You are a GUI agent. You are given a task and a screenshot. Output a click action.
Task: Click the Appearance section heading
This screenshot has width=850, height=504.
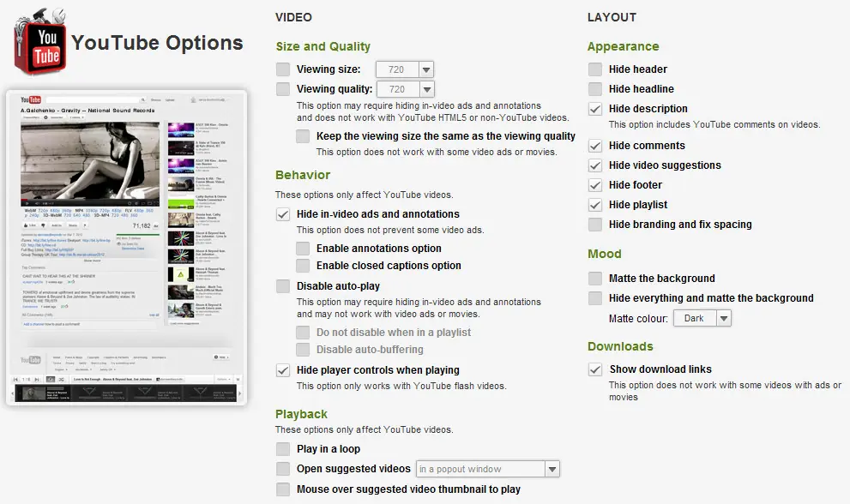[x=624, y=46]
